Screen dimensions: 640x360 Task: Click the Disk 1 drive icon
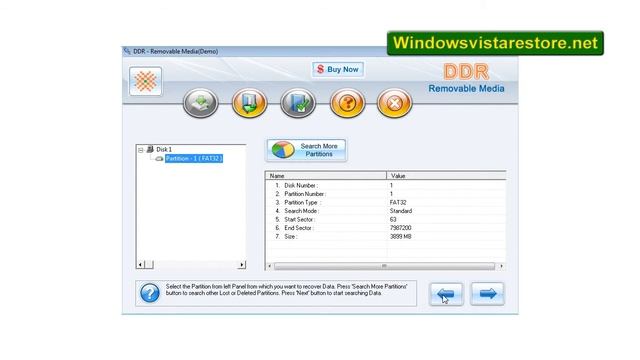[150, 149]
